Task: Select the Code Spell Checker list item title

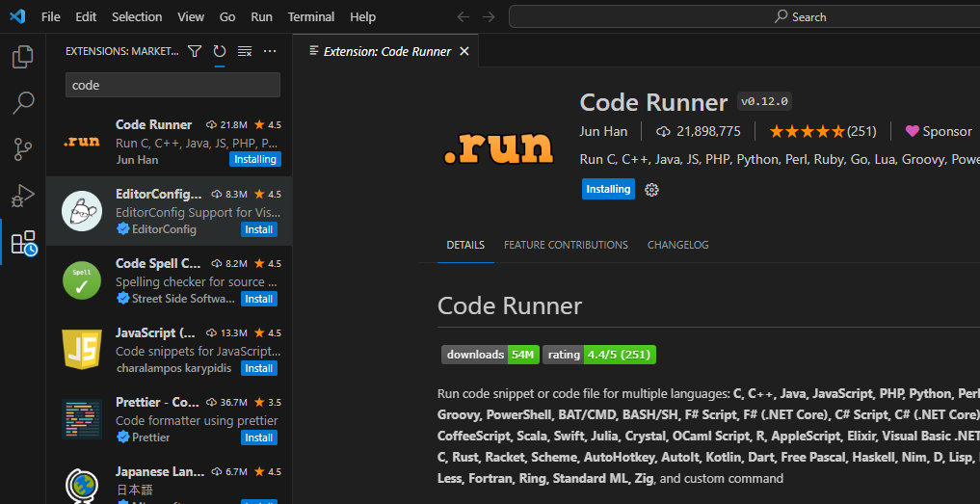Action: coord(158,263)
